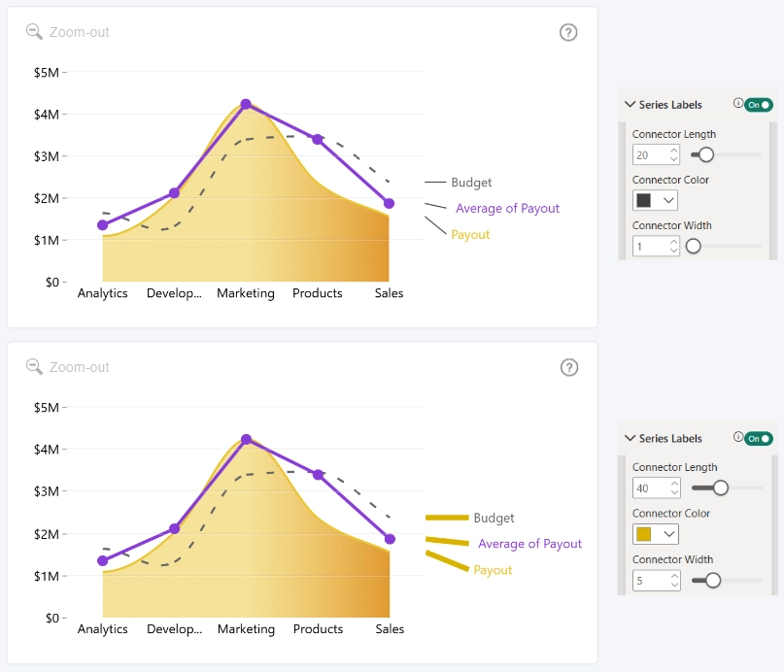
Task: Click the dark gray connector color swatch
Action: point(643,200)
